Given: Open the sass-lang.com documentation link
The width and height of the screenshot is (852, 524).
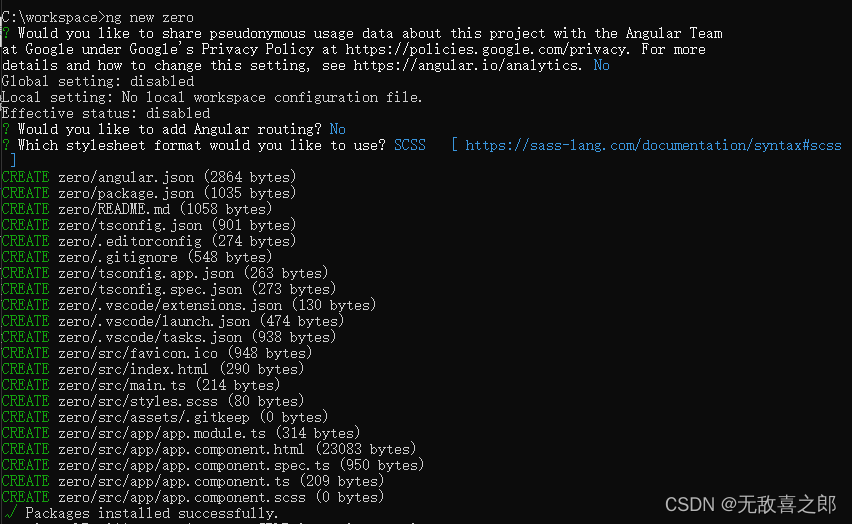Looking at the screenshot, I should [653, 145].
